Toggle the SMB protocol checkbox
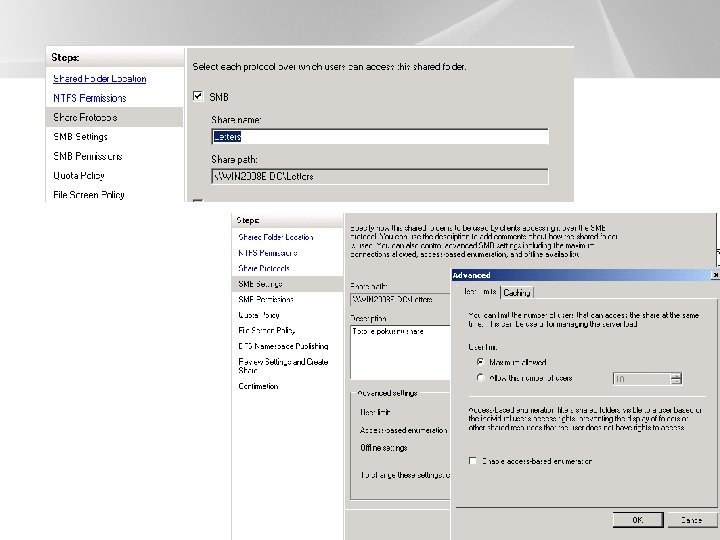The image size is (720, 540). [x=198, y=96]
